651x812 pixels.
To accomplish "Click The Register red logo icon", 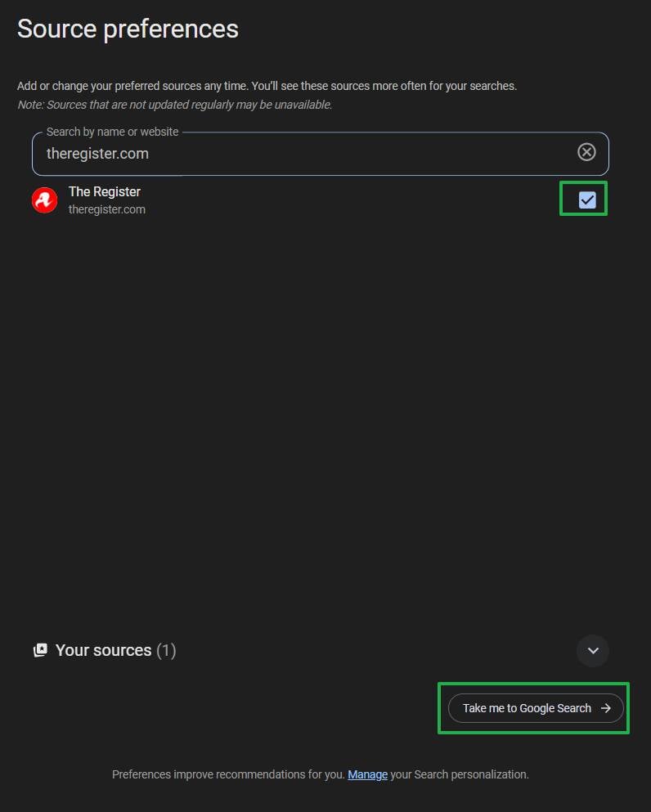I will click(44, 200).
